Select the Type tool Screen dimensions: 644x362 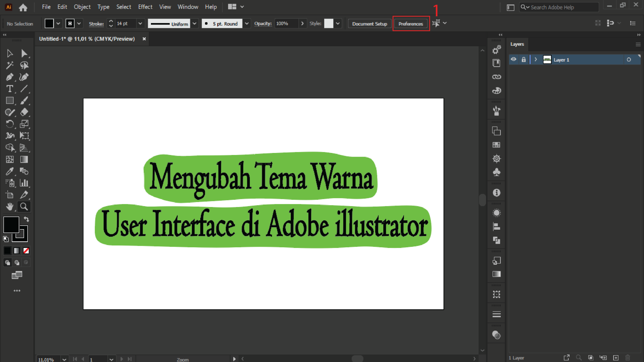[x=10, y=89]
